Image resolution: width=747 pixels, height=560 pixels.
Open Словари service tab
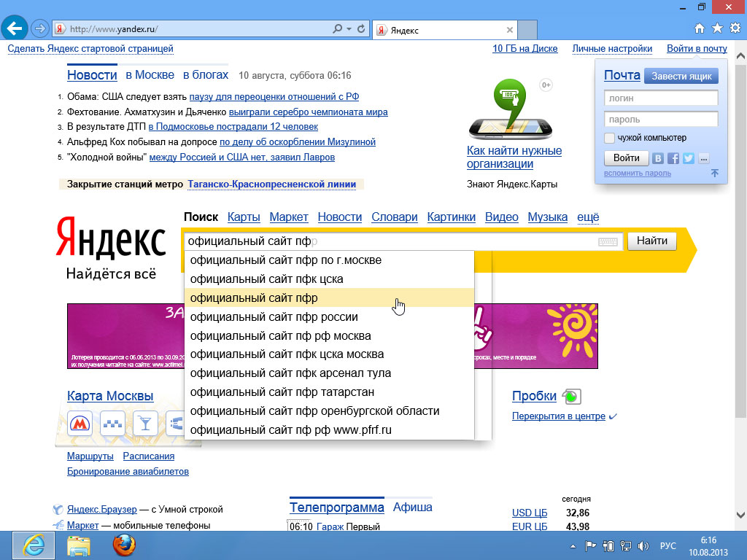click(395, 217)
